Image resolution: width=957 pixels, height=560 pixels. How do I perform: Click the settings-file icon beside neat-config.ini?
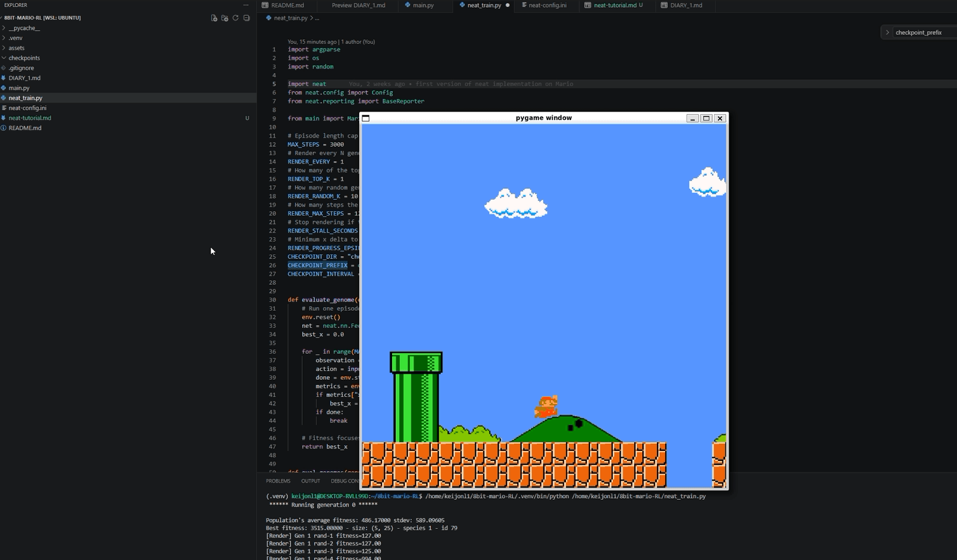click(x=4, y=108)
